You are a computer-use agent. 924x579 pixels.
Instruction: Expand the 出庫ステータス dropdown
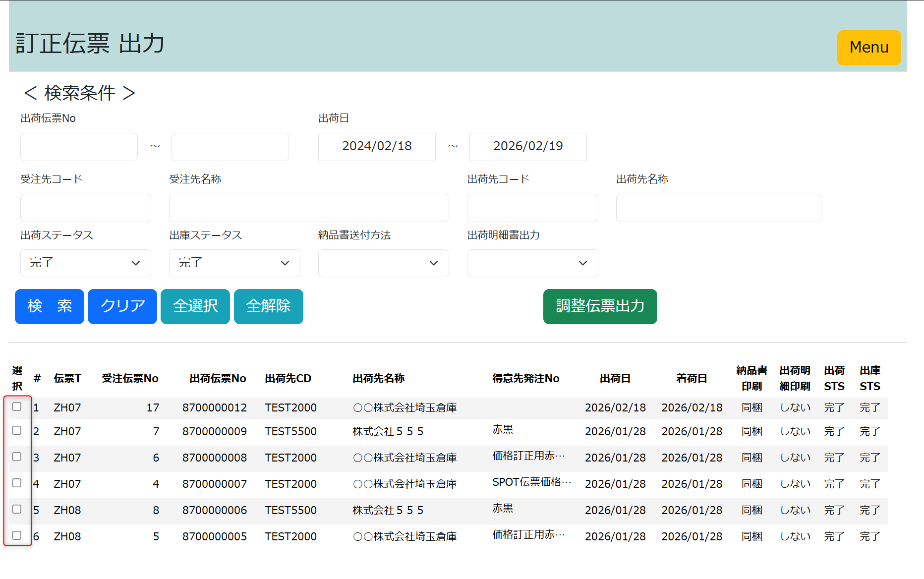(234, 263)
